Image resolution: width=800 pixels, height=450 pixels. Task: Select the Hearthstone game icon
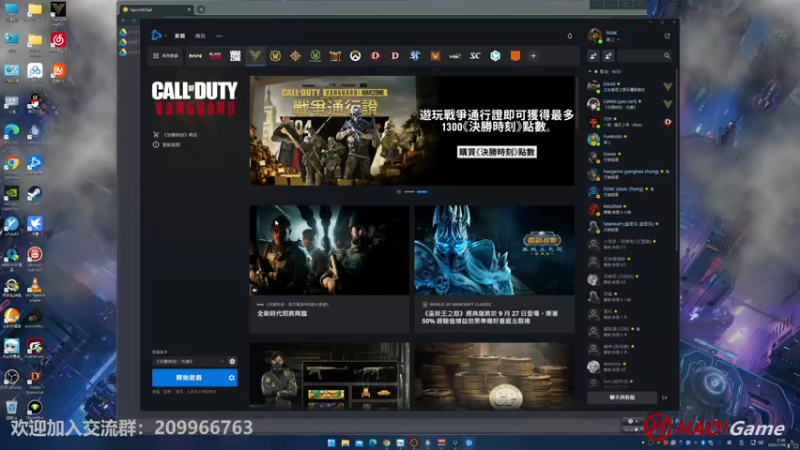click(295, 56)
